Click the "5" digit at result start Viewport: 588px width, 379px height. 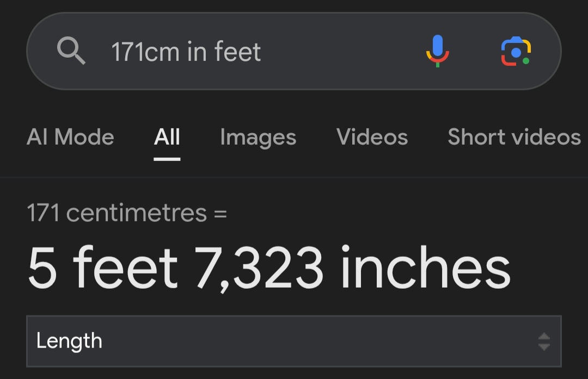tap(42, 268)
